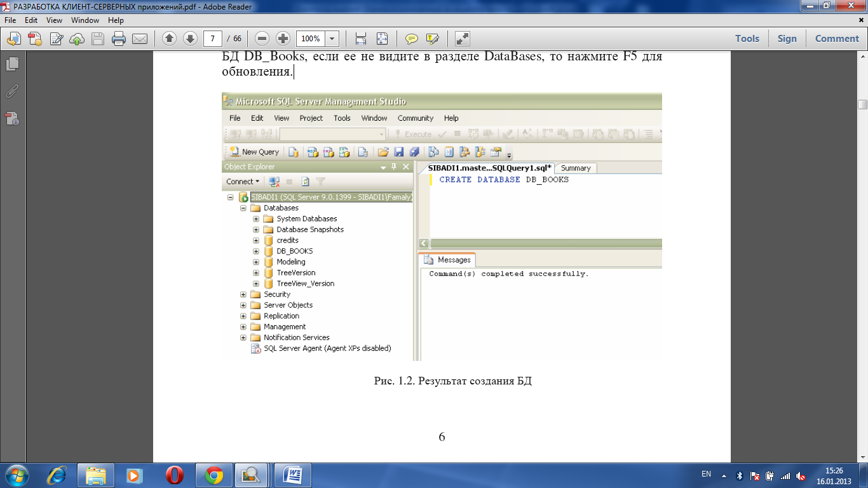Image resolution: width=868 pixels, height=488 pixels.
Task: Click the word 'обновления.' in the document
Action: 257,72
